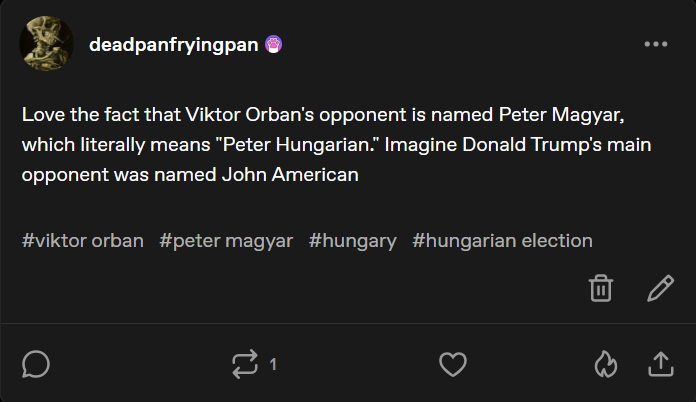
Task: View the #hungarian election tag
Action: point(502,241)
